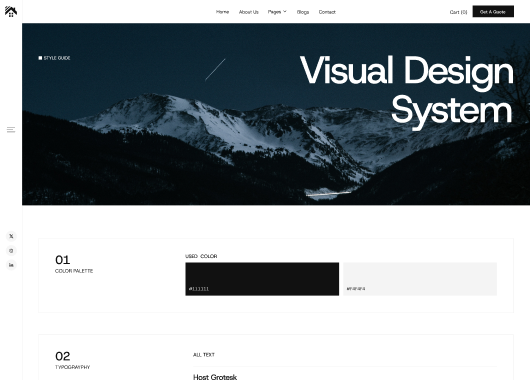Open the Pages nav item

pyautogui.click(x=274, y=12)
